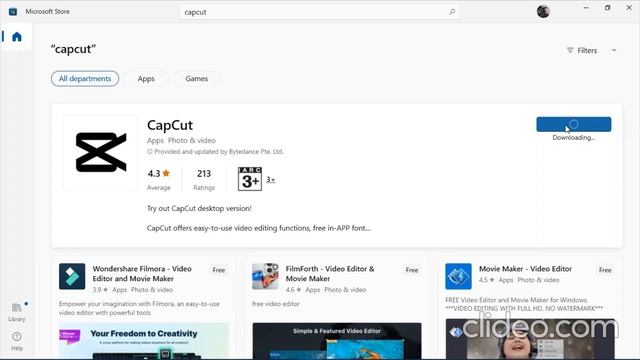Viewport: 640px width, 360px height.
Task: Click the Free button for FilmForth
Action: pyautogui.click(x=412, y=270)
